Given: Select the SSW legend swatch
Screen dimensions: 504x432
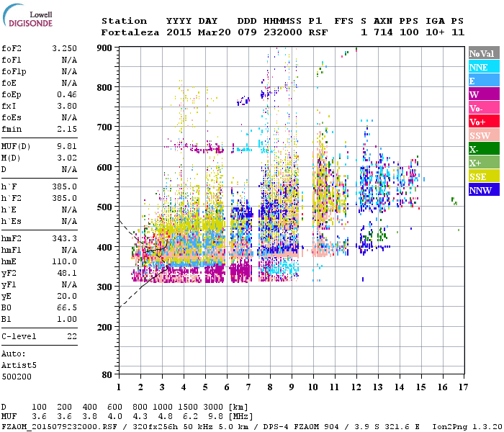Looking at the screenshot, I should pos(484,135).
